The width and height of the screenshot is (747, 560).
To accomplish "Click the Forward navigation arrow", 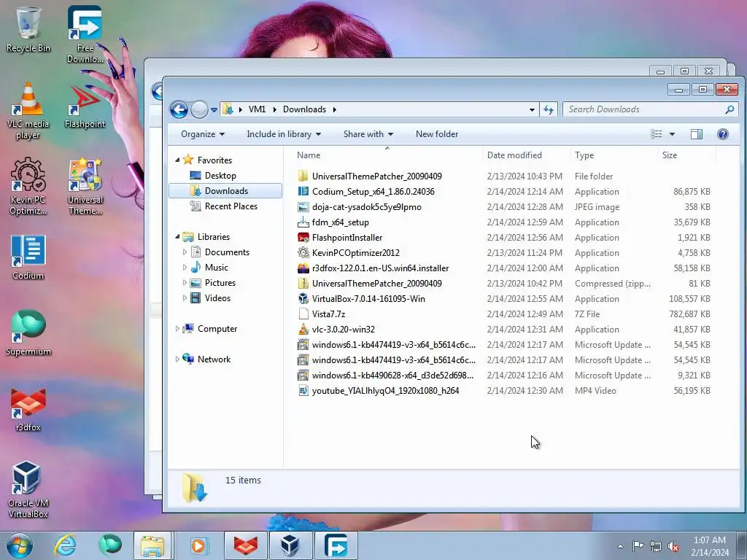I will click(199, 109).
